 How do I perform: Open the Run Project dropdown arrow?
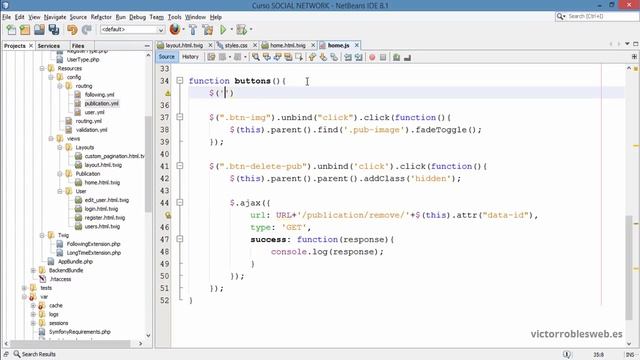(231, 29)
